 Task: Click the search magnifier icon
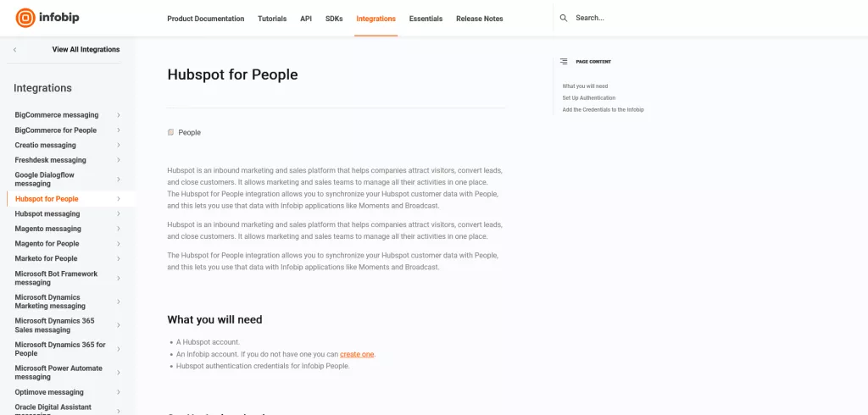point(564,18)
